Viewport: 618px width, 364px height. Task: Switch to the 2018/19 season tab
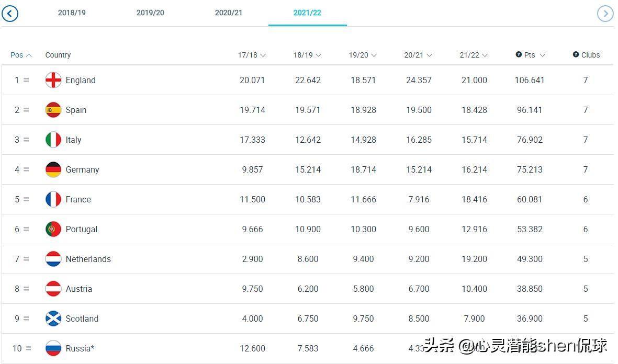(x=72, y=13)
